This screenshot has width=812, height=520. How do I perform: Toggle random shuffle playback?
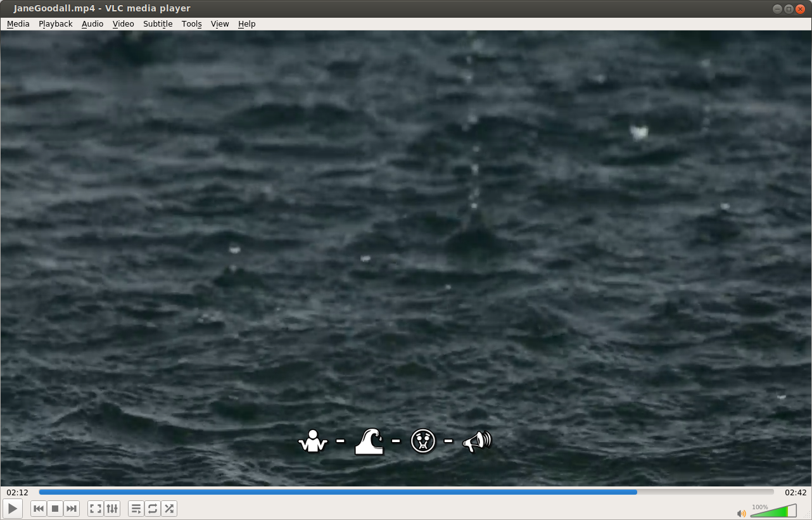tap(169, 509)
